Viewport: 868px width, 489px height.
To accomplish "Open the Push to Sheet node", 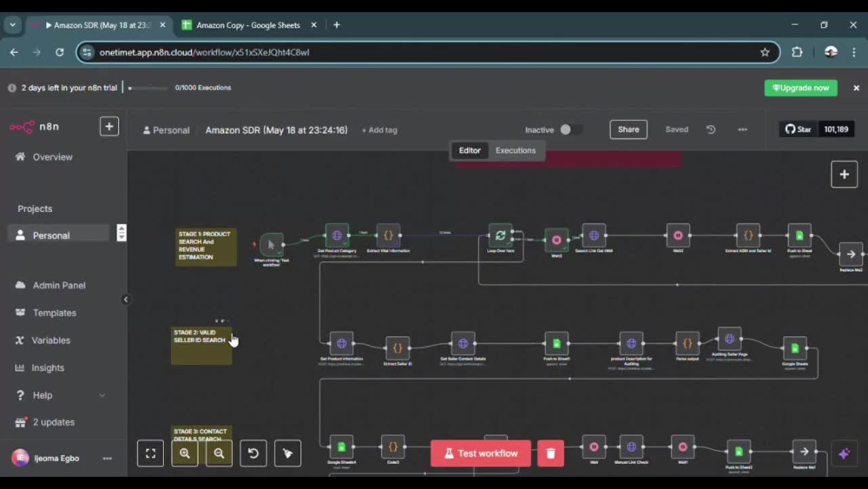I will click(799, 235).
